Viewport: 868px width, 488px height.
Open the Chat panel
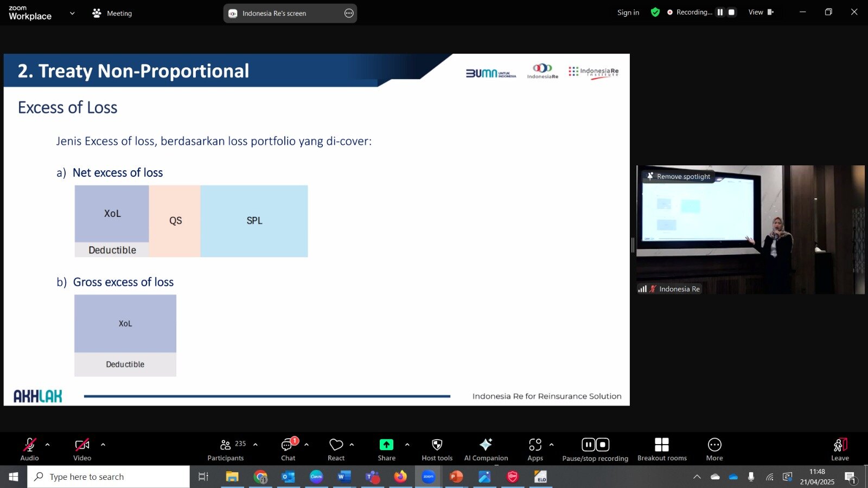(x=288, y=449)
